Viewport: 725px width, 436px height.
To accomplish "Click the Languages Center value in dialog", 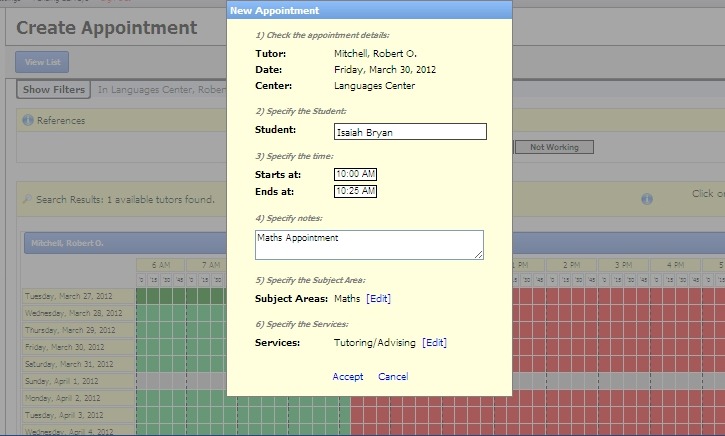I will pos(375,86).
